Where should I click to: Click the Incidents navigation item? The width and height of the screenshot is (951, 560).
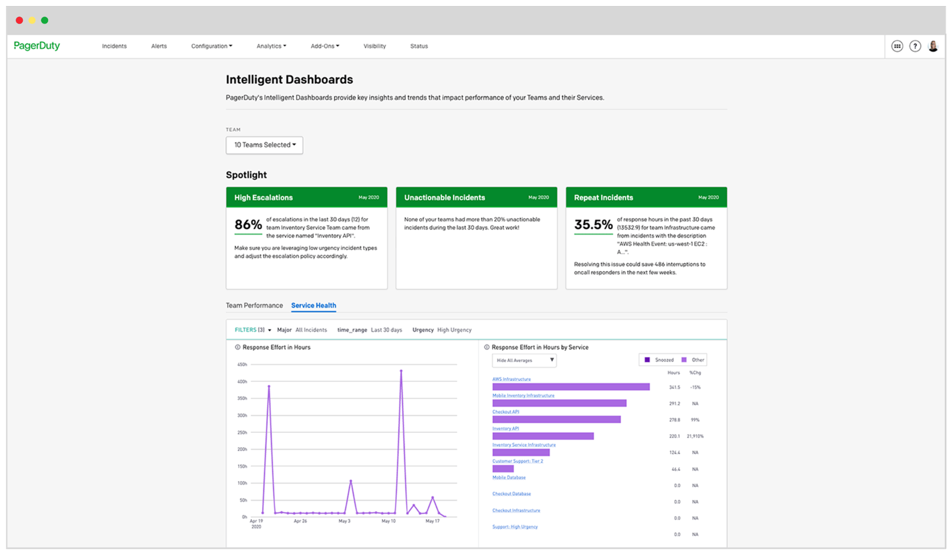point(114,46)
